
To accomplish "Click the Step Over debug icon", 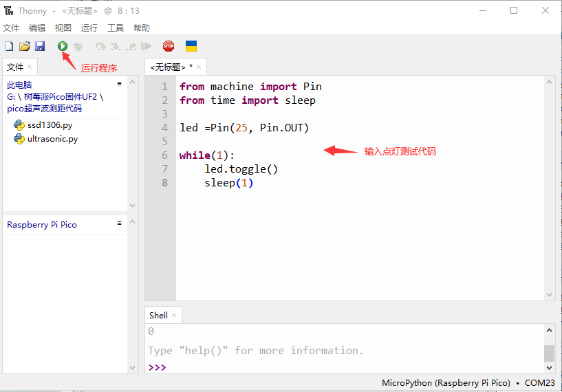I will [100, 46].
